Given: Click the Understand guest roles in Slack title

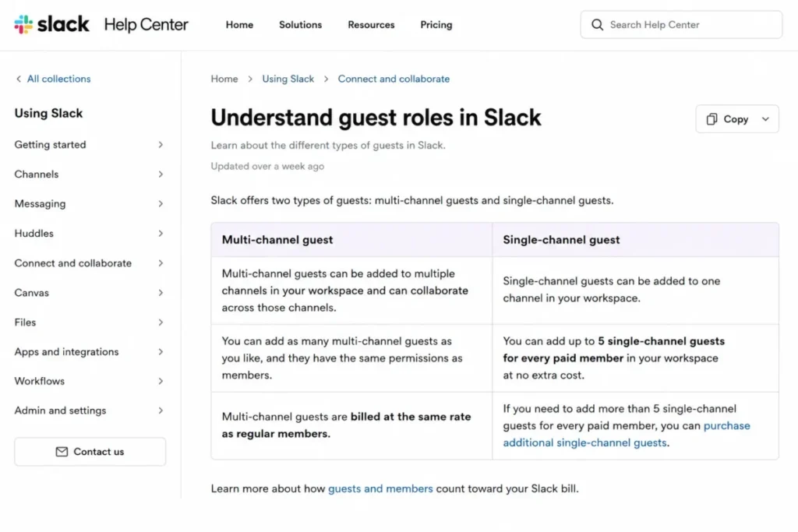Looking at the screenshot, I should (x=376, y=118).
